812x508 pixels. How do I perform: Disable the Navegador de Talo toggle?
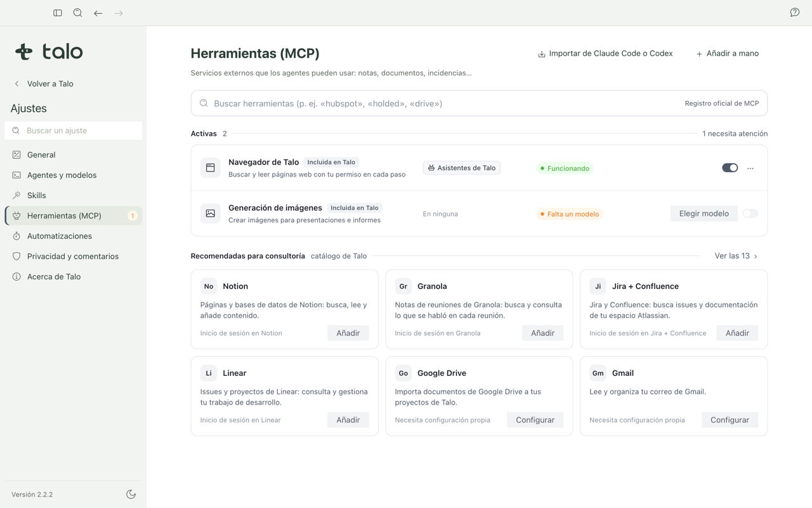730,168
